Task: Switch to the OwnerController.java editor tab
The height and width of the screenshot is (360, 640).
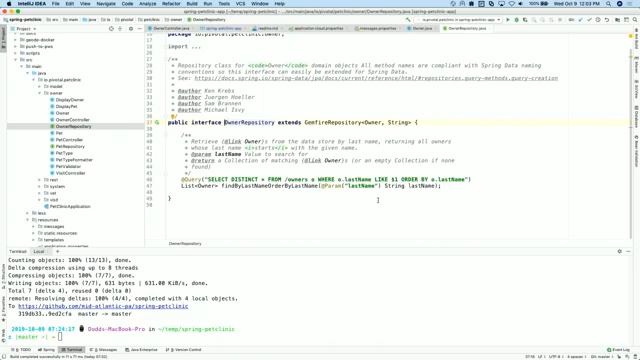Action: click(x=171, y=29)
